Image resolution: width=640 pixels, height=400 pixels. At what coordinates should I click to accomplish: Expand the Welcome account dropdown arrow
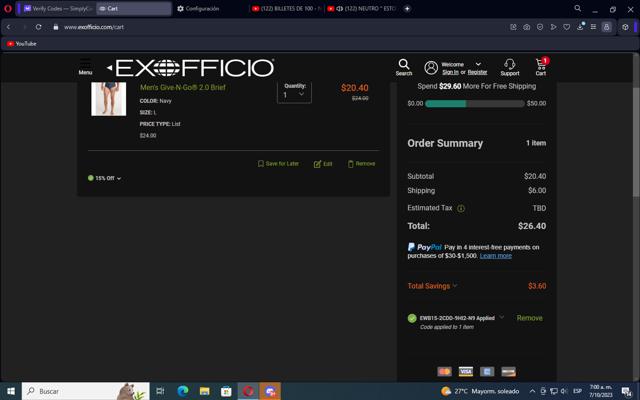pyautogui.click(x=478, y=64)
